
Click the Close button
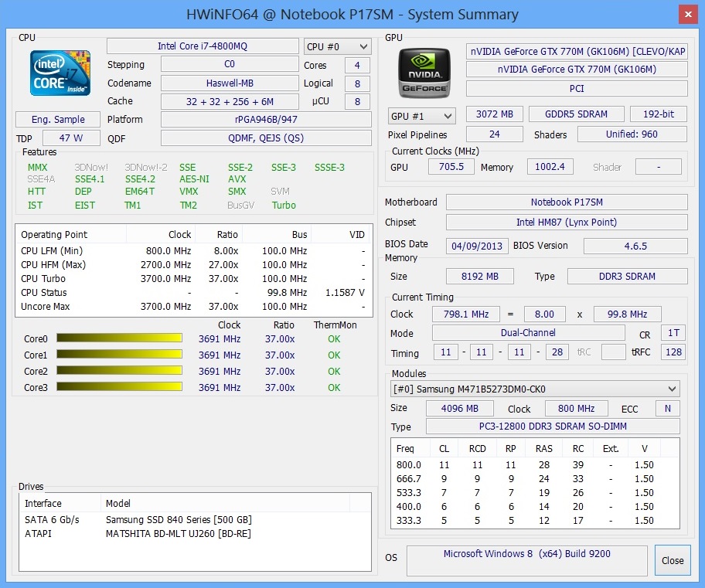(x=673, y=561)
